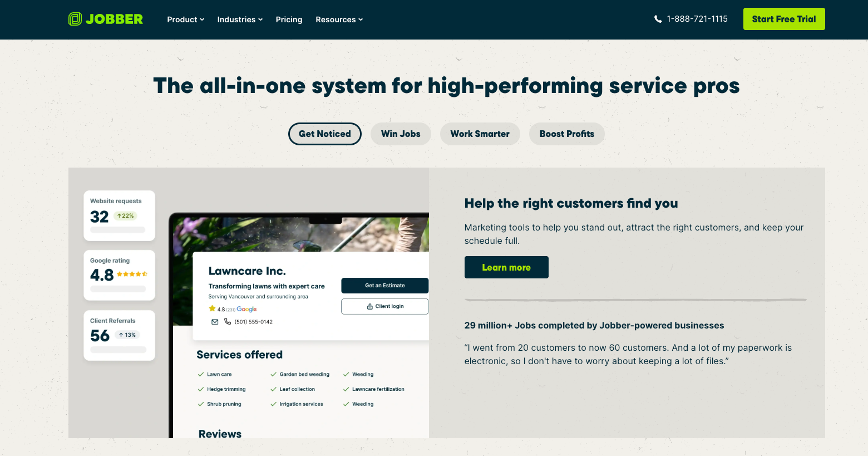Click the envelope icon in the Lawncare Inc. card
The image size is (868, 456).
215,322
